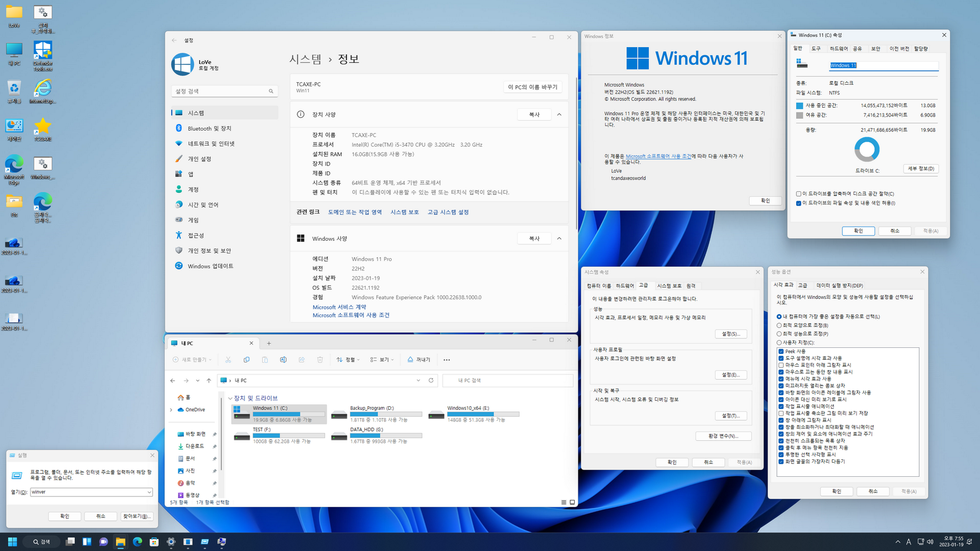Screen dimensions: 980x551
Task: Click the Delete trash icon in Explorer toolbar
Action: (320, 360)
